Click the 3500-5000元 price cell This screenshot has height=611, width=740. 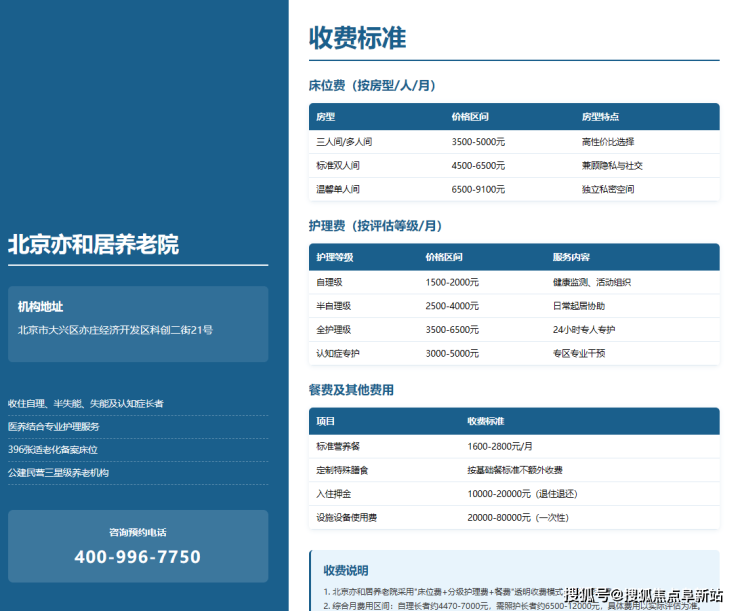[478, 142]
